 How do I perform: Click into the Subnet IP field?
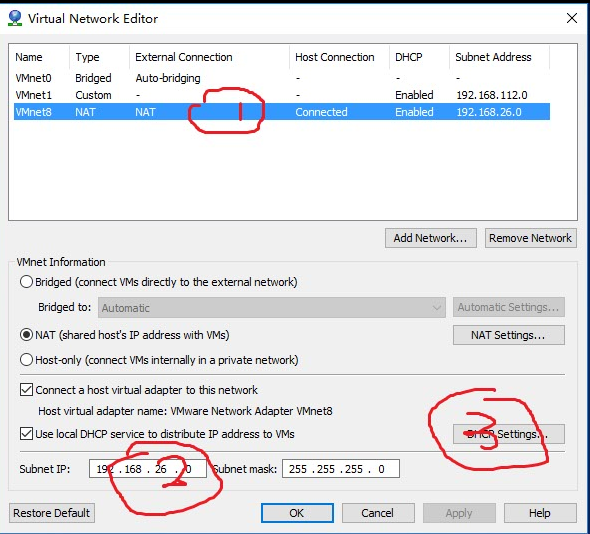pyautogui.click(x=148, y=469)
